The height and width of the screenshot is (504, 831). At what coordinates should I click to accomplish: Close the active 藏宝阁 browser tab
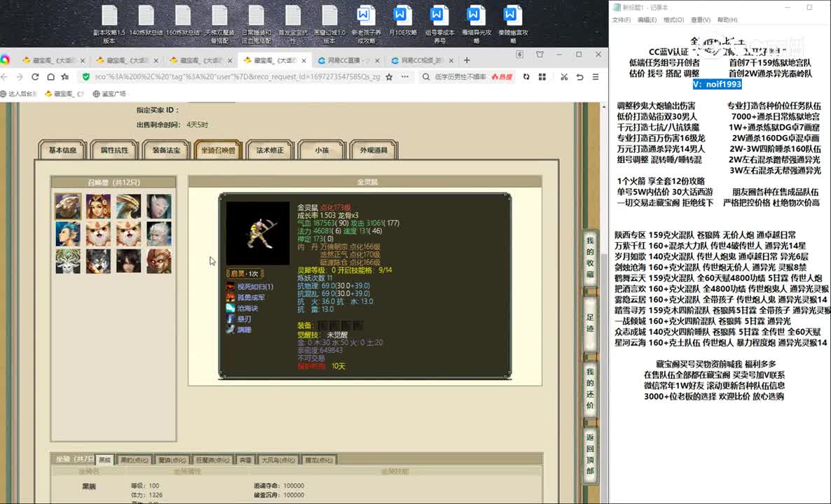[x=303, y=61]
